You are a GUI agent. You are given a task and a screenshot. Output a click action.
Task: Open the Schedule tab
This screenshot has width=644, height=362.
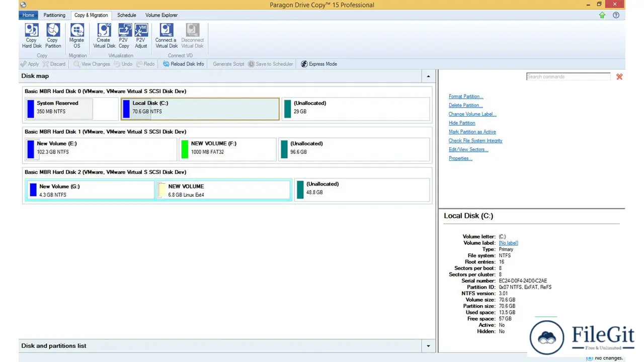(127, 15)
